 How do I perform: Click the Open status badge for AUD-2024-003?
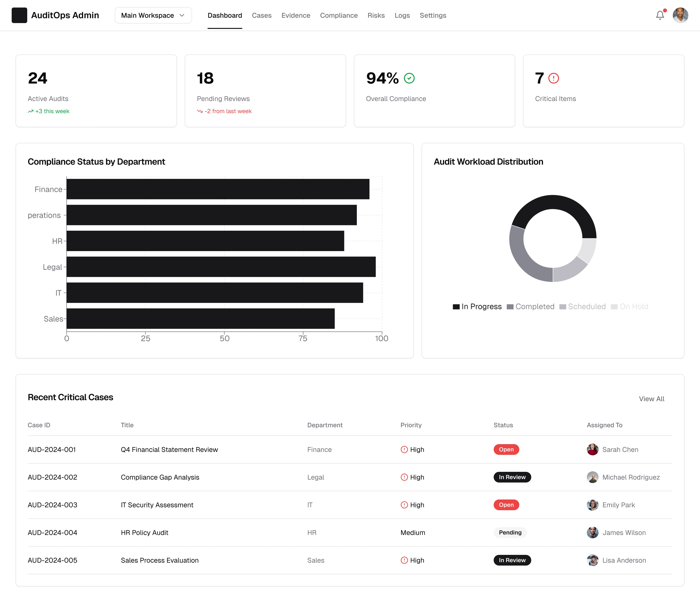point(506,505)
